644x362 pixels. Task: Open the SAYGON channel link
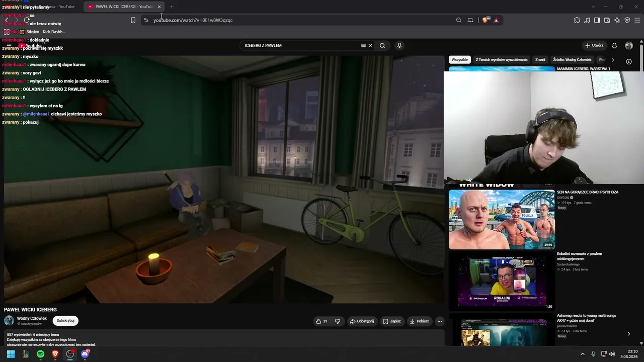(x=563, y=198)
